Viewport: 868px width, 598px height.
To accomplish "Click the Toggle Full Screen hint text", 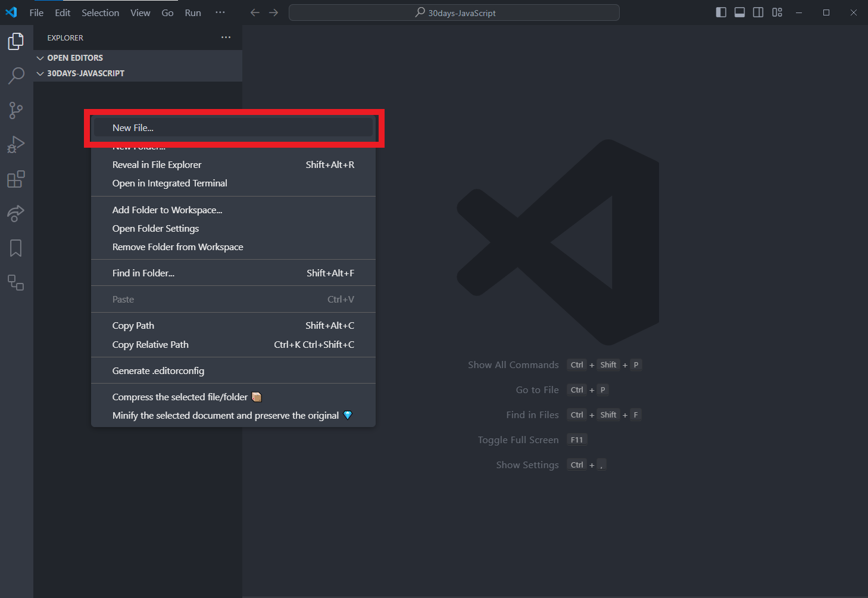I will [x=518, y=440].
